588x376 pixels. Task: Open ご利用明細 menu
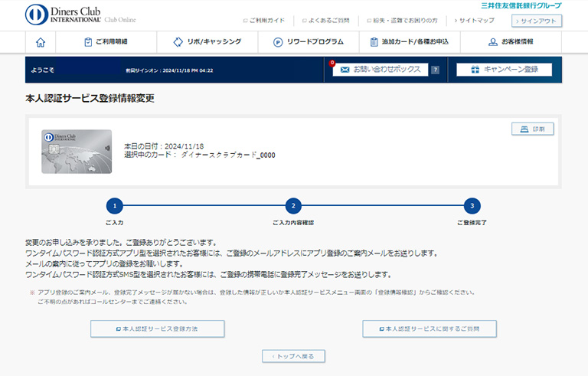tap(106, 42)
